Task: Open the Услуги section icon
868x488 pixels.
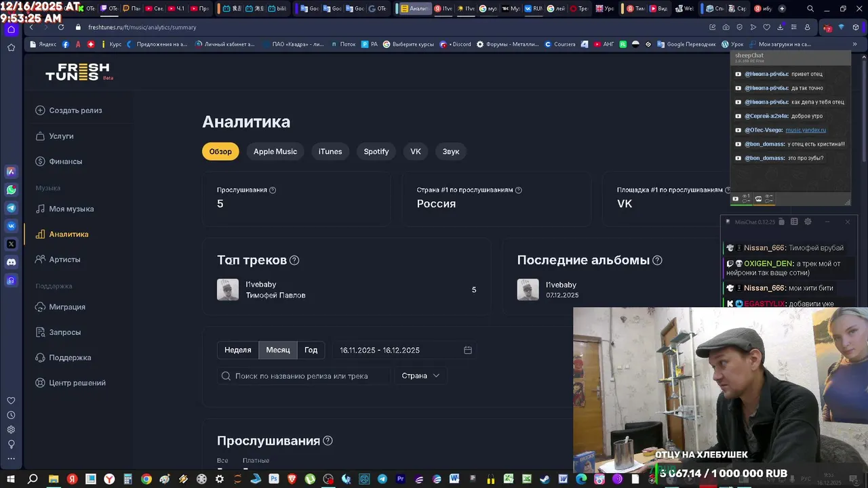Action: click(40, 136)
